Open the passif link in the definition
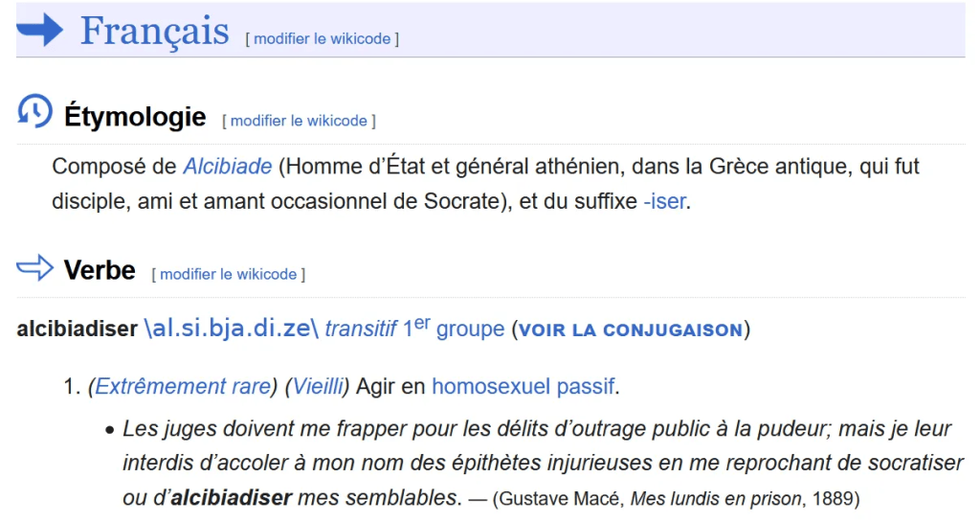Image resolution: width=980 pixels, height=523 pixels. [x=586, y=386]
